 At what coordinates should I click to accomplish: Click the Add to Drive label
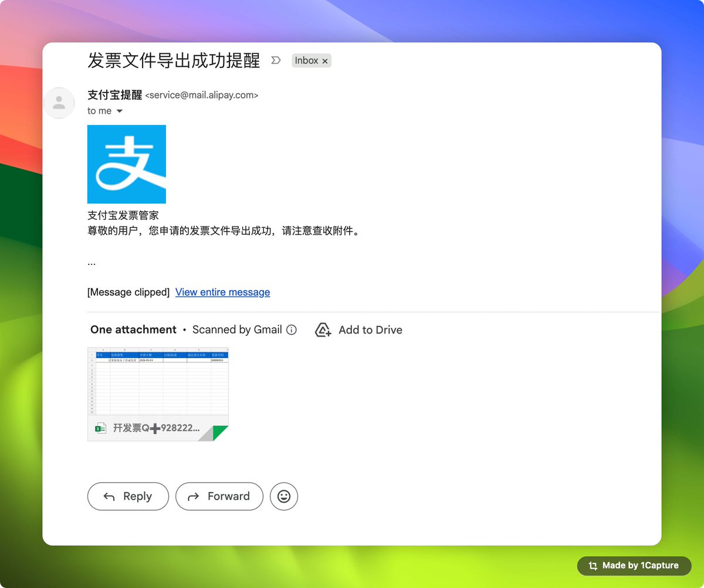click(370, 330)
